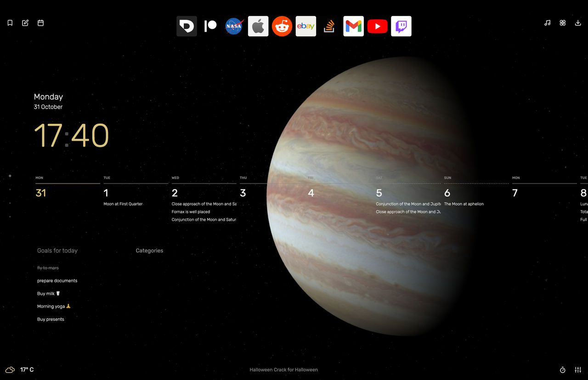588x380 pixels.
Task: Expand Sunday's 'The Moon at aphelion' entry
Action: click(464, 204)
